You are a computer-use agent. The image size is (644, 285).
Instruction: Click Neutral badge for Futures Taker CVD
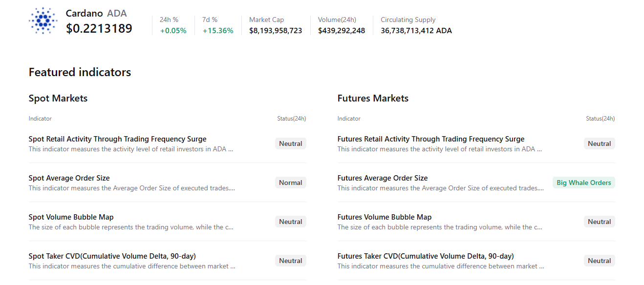[x=600, y=261]
